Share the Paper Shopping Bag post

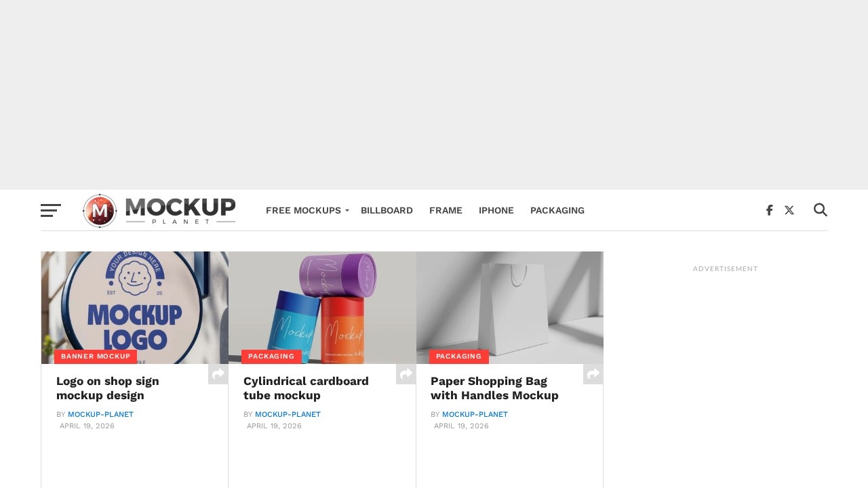(x=593, y=374)
